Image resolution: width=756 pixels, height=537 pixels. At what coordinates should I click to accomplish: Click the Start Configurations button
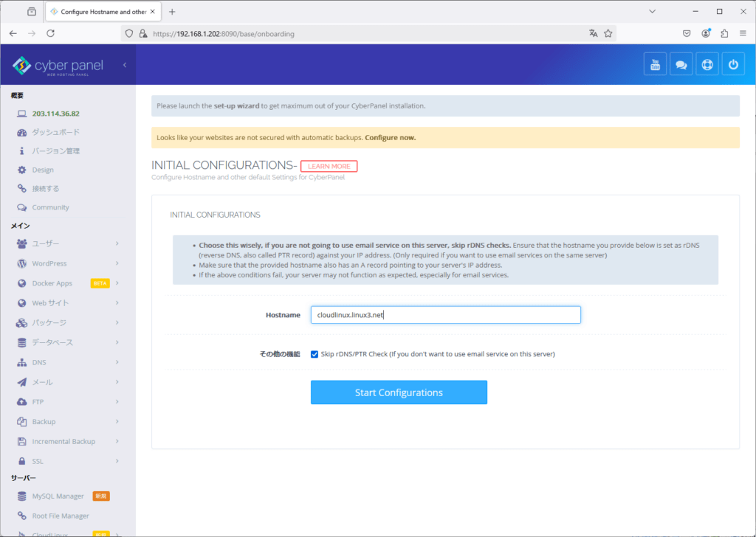click(x=399, y=392)
